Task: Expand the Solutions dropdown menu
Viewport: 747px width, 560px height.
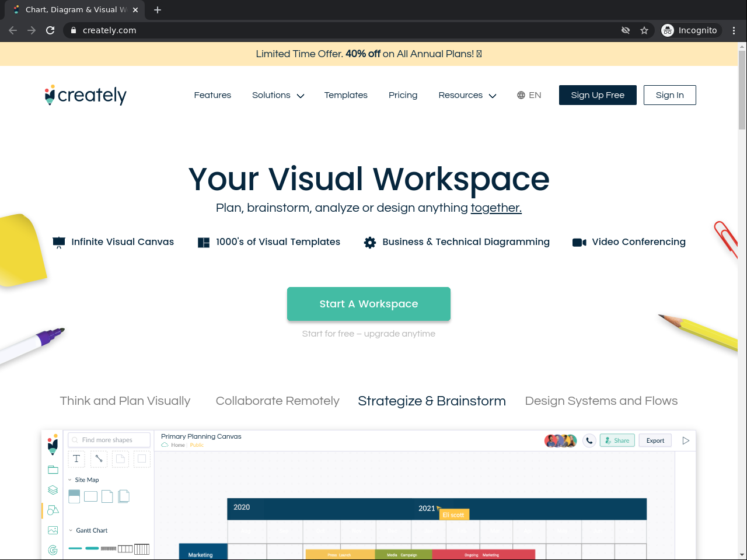Action: pyautogui.click(x=278, y=95)
